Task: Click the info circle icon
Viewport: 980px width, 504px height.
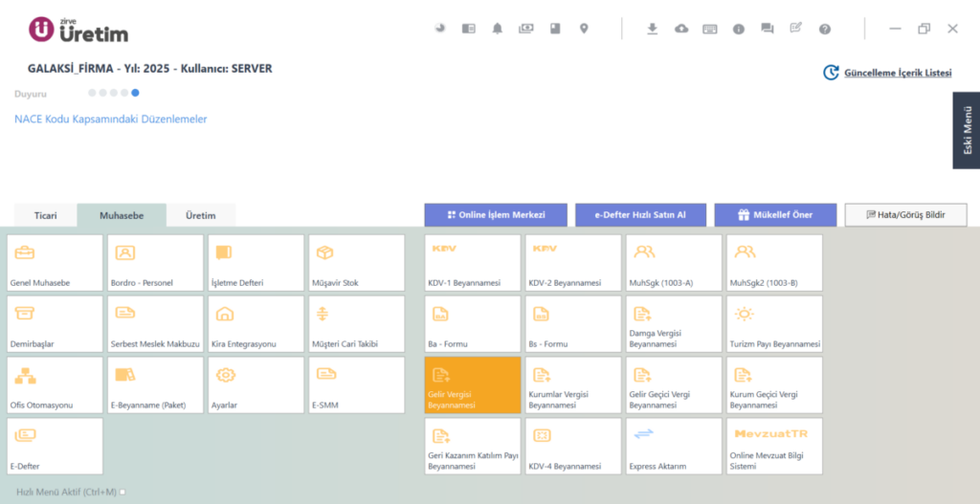Action: (x=739, y=29)
